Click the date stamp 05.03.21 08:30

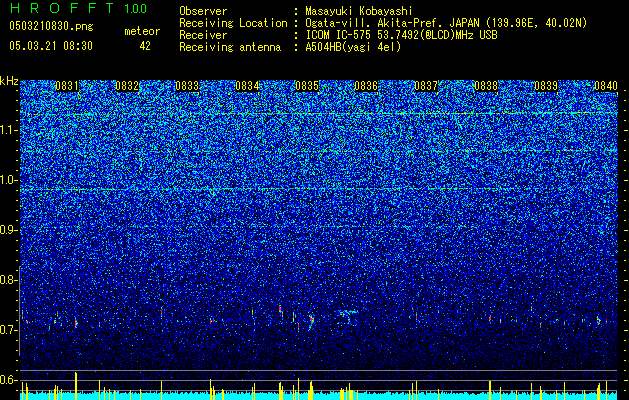[51, 46]
